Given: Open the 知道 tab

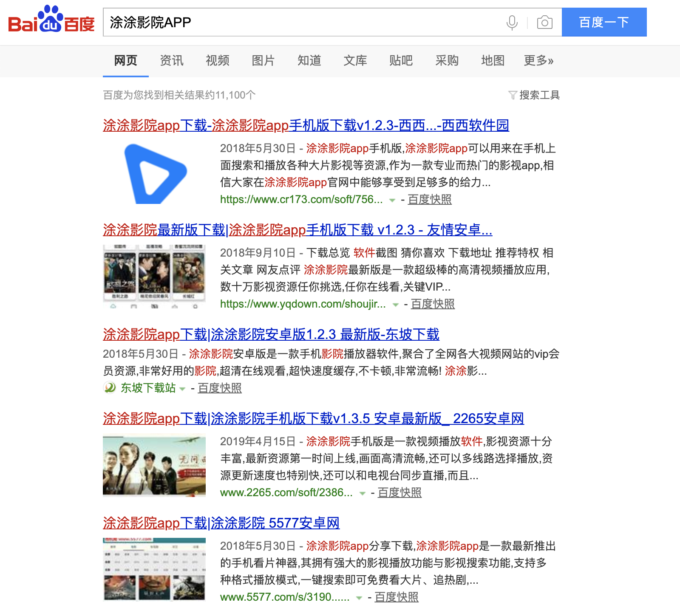Looking at the screenshot, I should pos(309,61).
